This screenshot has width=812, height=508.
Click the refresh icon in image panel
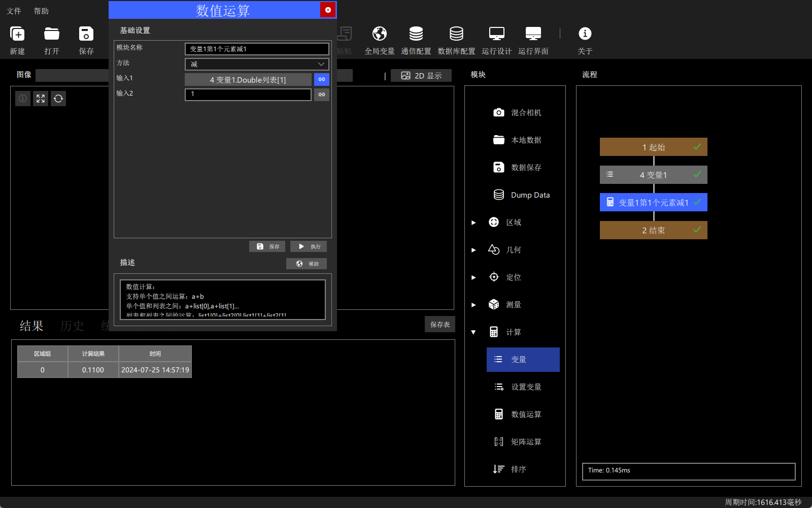pyautogui.click(x=58, y=99)
